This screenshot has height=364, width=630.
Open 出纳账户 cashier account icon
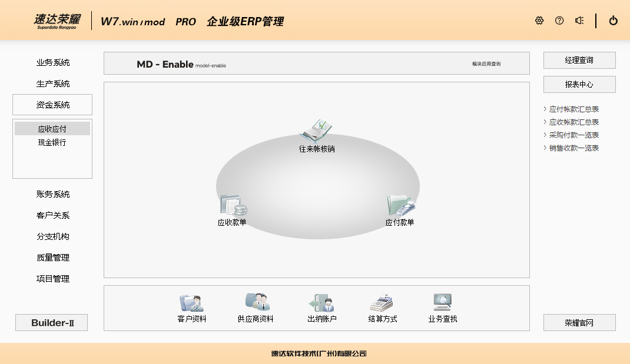coord(321,303)
